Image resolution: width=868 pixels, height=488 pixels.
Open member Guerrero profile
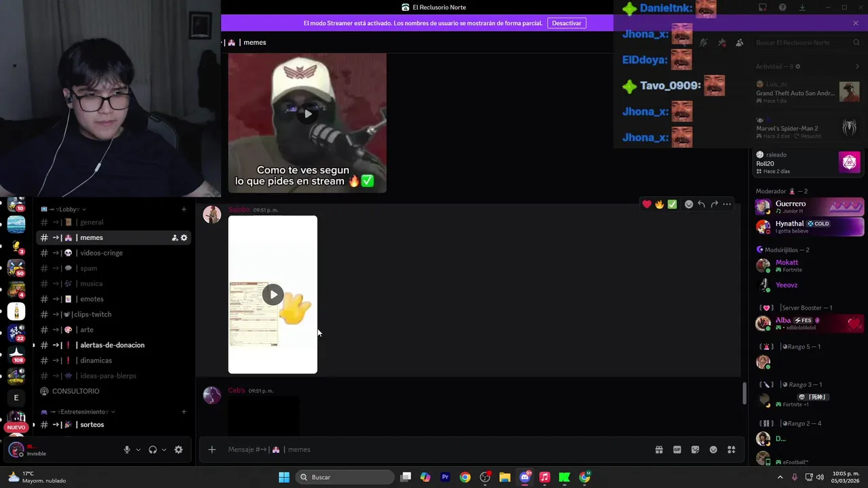pos(810,207)
